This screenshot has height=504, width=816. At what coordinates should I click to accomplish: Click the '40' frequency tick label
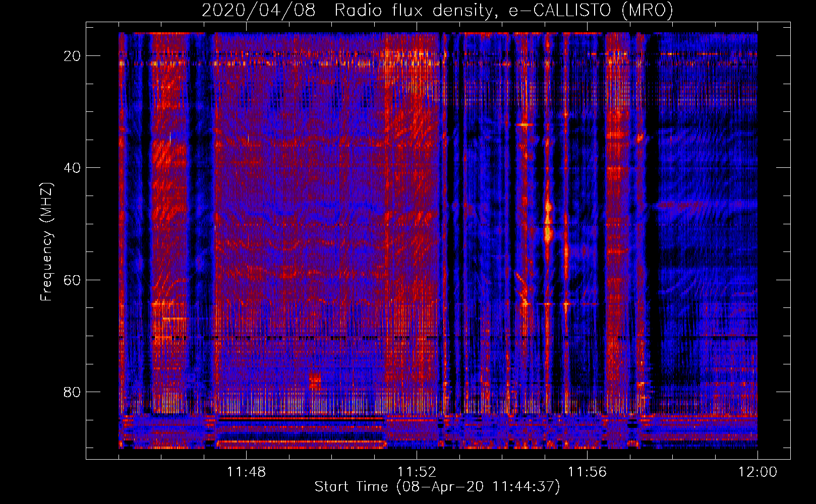pyautogui.click(x=72, y=167)
